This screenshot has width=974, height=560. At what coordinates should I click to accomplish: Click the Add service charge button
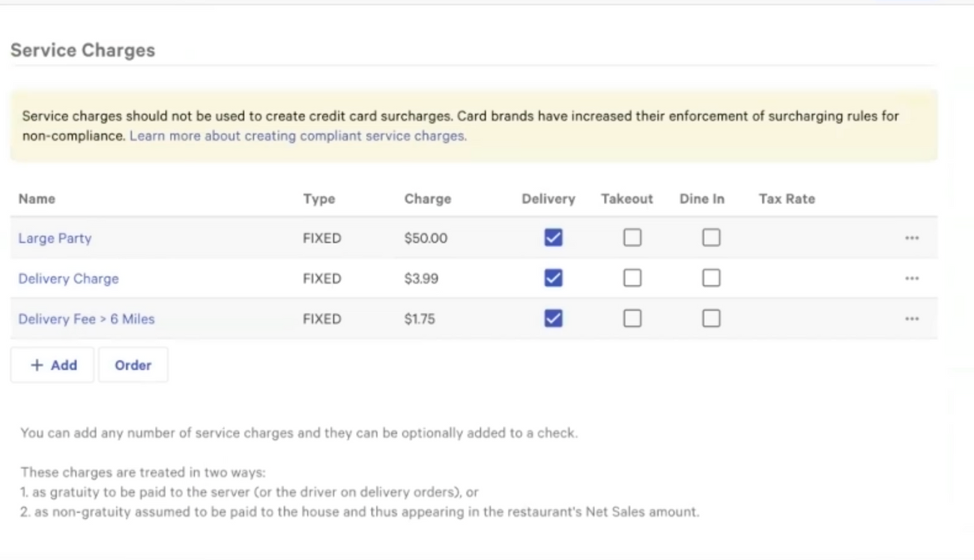pyautogui.click(x=52, y=365)
